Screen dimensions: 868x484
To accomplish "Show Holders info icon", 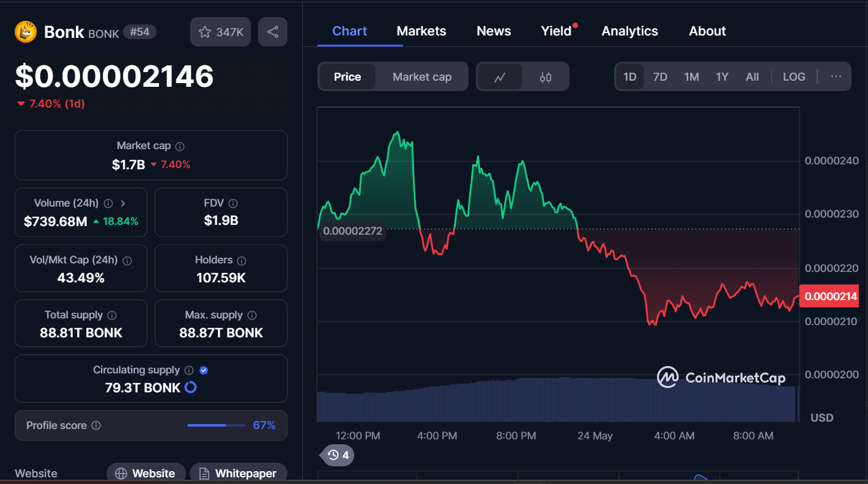I will (242, 260).
